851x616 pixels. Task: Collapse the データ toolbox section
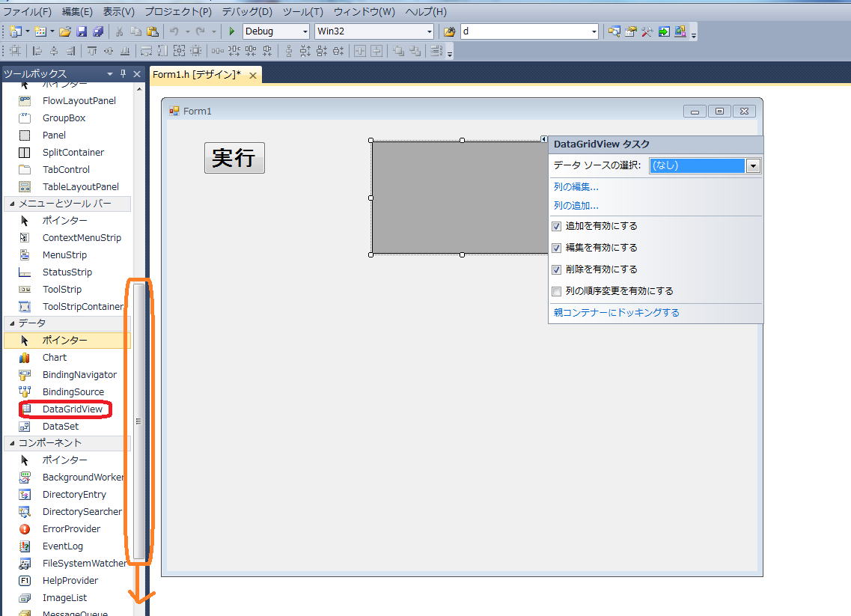pyautogui.click(x=10, y=323)
